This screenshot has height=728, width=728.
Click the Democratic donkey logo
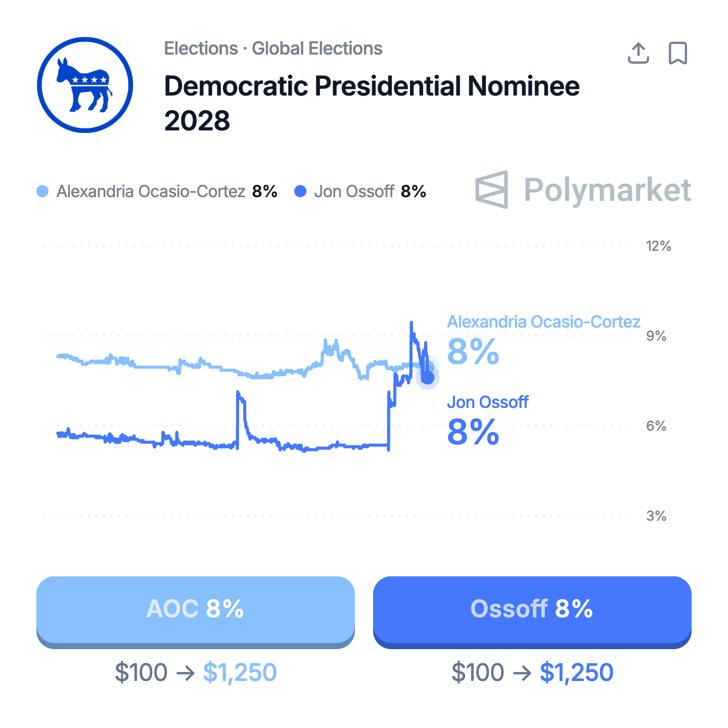pos(85,85)
